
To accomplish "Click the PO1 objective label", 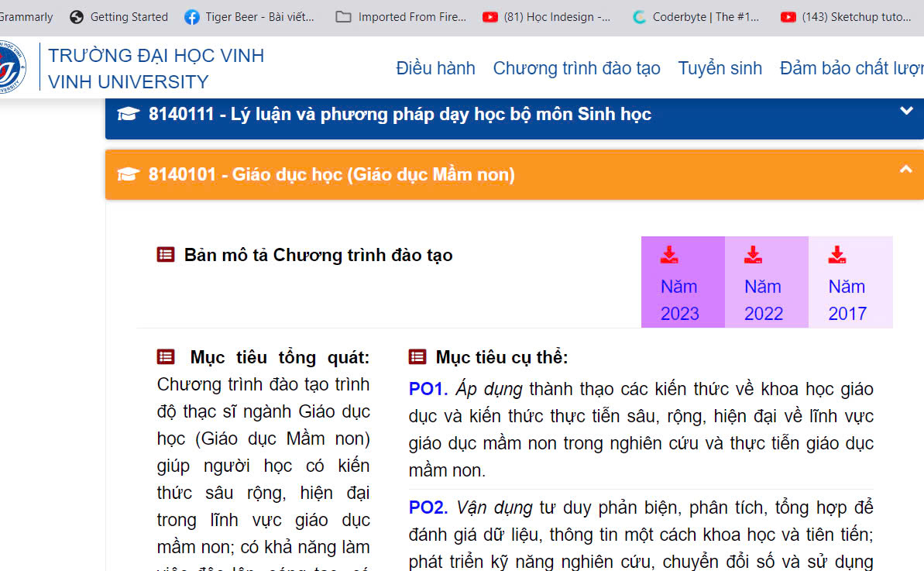I will [428, 389].
